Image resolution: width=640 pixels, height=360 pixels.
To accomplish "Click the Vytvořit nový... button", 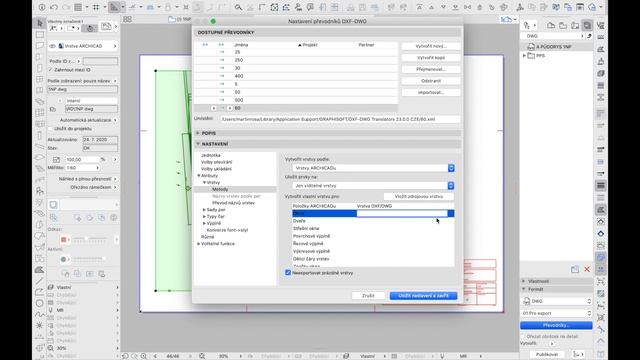I will pyautogui.click(x=431, y=46).
